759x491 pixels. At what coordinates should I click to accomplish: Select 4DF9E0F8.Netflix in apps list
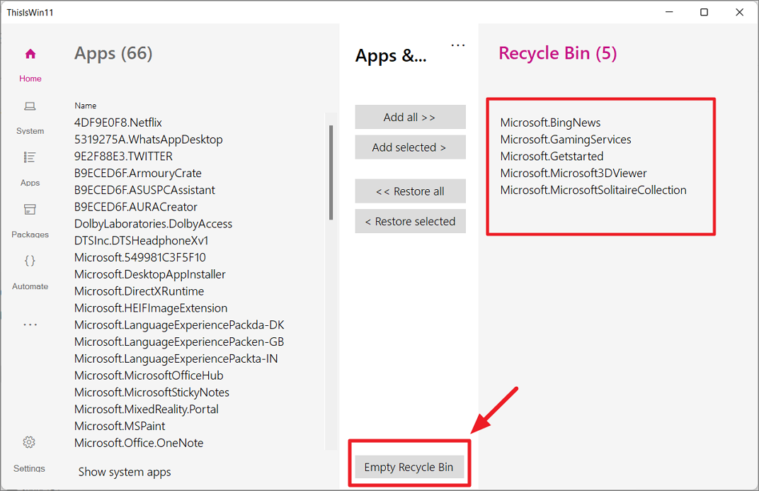(x=118, y=123)
